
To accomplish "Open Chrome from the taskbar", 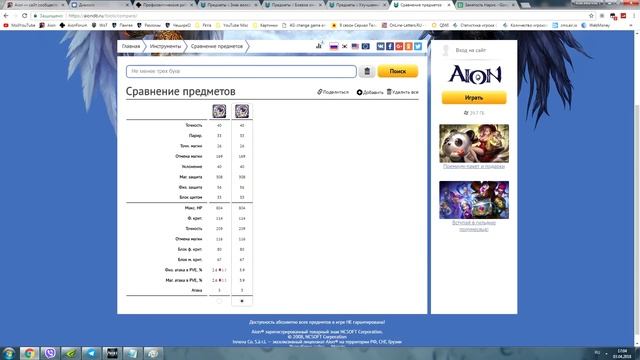I will (x=29, y=353).
